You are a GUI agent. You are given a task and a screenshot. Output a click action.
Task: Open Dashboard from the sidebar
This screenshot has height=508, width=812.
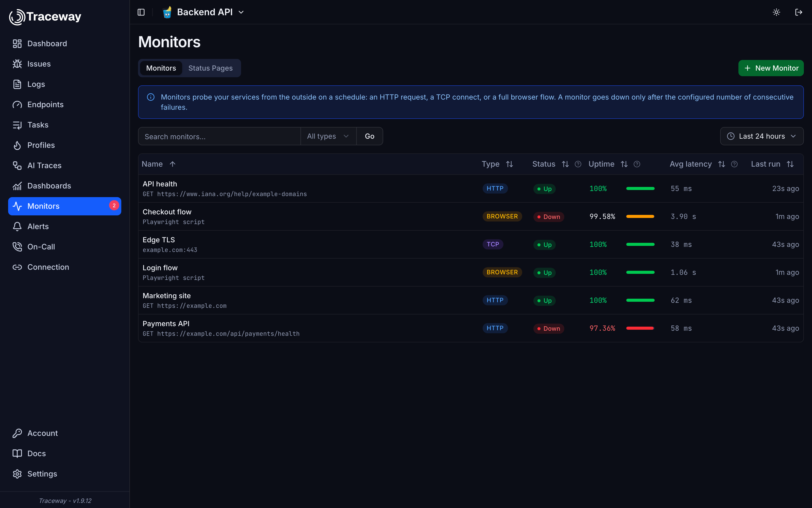point(65,44)
